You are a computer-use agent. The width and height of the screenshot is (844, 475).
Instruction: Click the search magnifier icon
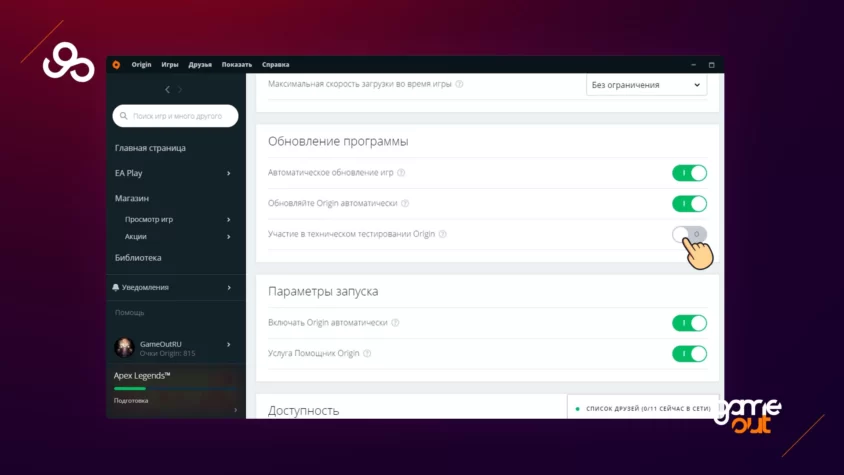pyautogui.click(x=123, y=116)
